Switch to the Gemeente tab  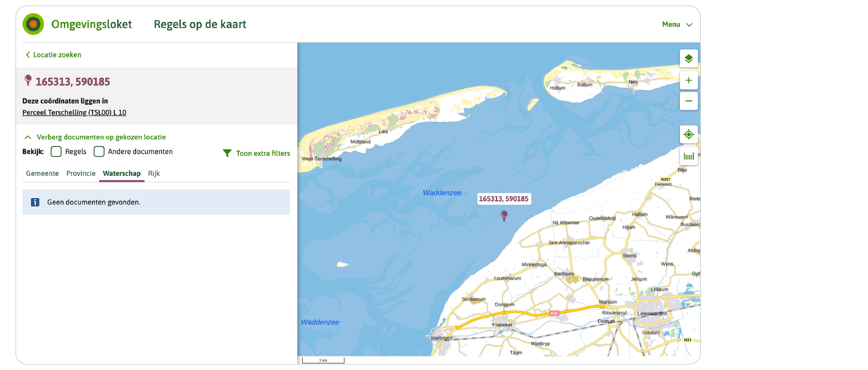click(x=43, y=174)
